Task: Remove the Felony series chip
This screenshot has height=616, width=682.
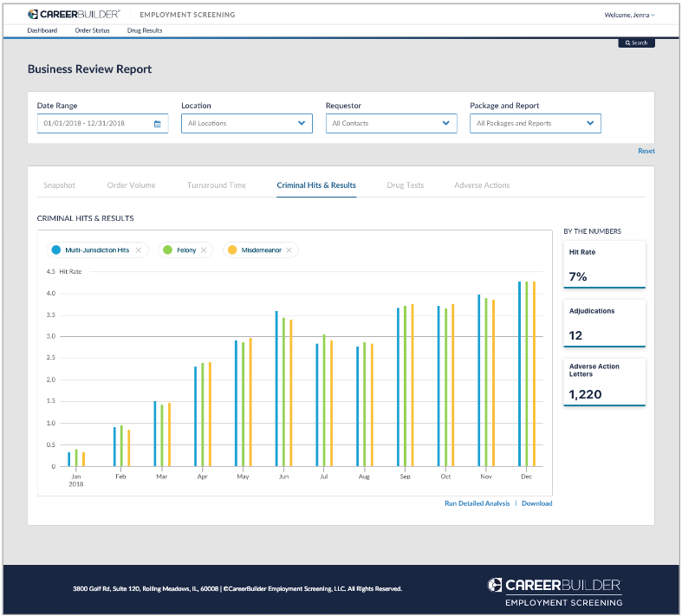Action: (x=204, y=250)
